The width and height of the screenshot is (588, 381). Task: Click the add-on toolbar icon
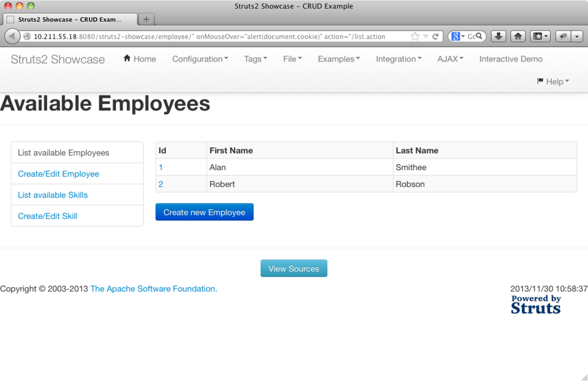(563, 36)
